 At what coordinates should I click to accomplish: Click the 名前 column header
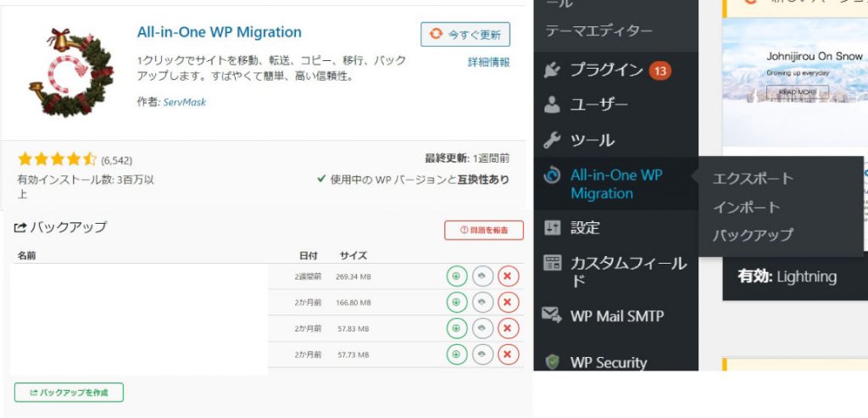(26, 255)
